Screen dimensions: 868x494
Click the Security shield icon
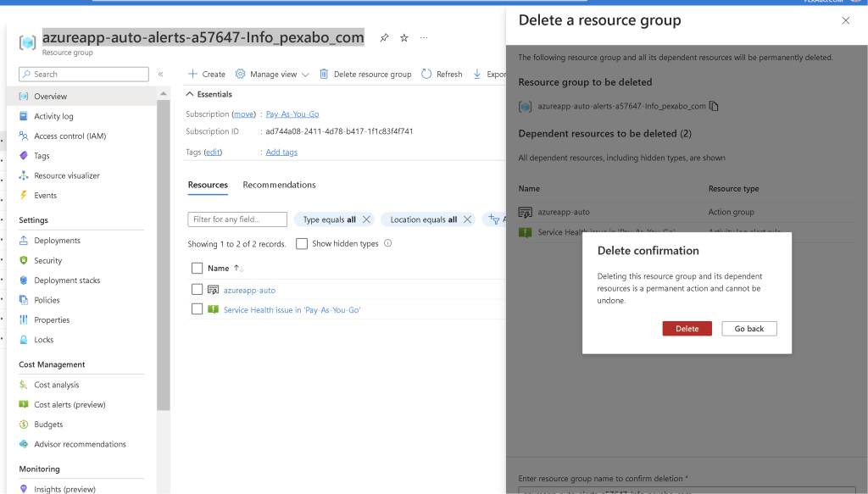23,260
